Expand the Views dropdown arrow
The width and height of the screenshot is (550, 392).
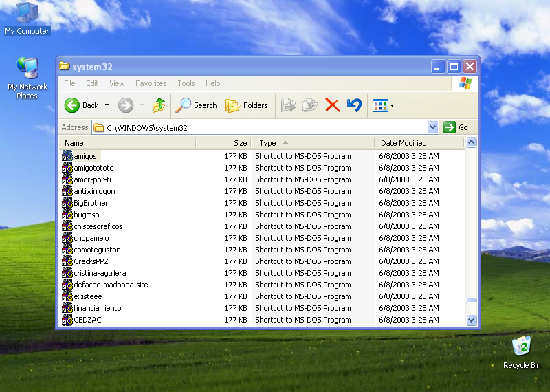click(392, 105)
